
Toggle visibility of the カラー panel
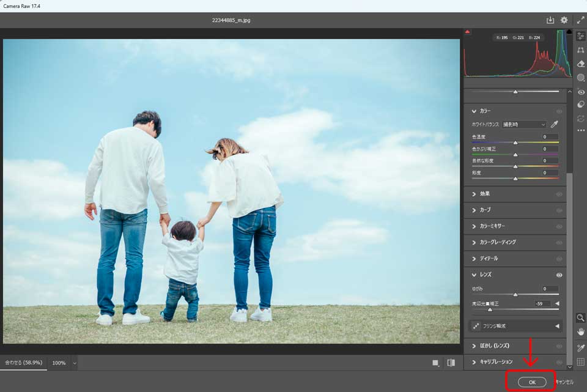pos(559,111)
